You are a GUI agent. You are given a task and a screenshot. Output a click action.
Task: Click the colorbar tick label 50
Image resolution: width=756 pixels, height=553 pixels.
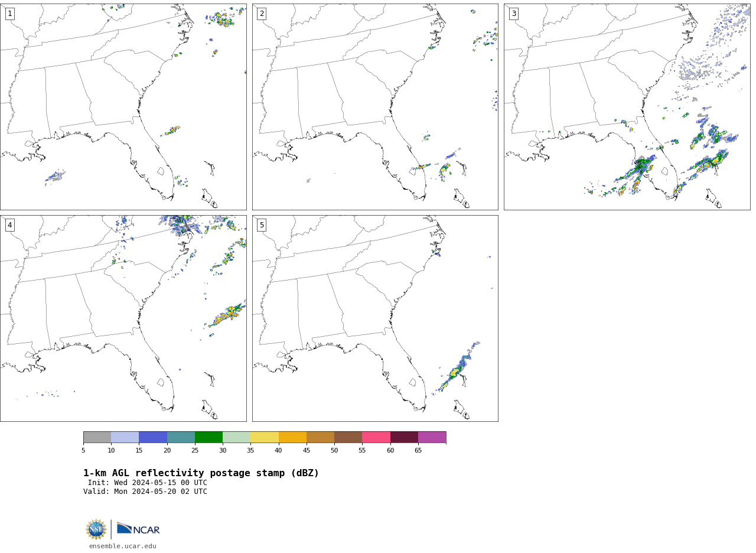(334, 451)
